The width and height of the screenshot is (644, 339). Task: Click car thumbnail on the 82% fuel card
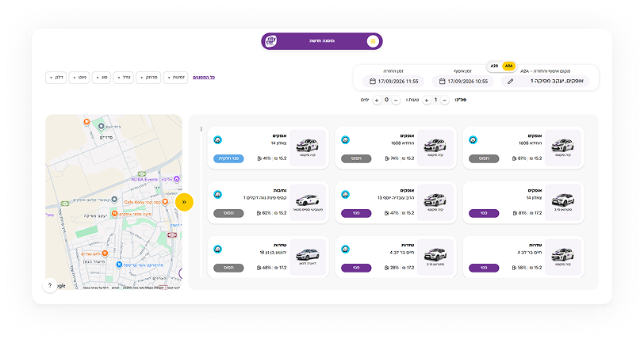coord(308,202)
